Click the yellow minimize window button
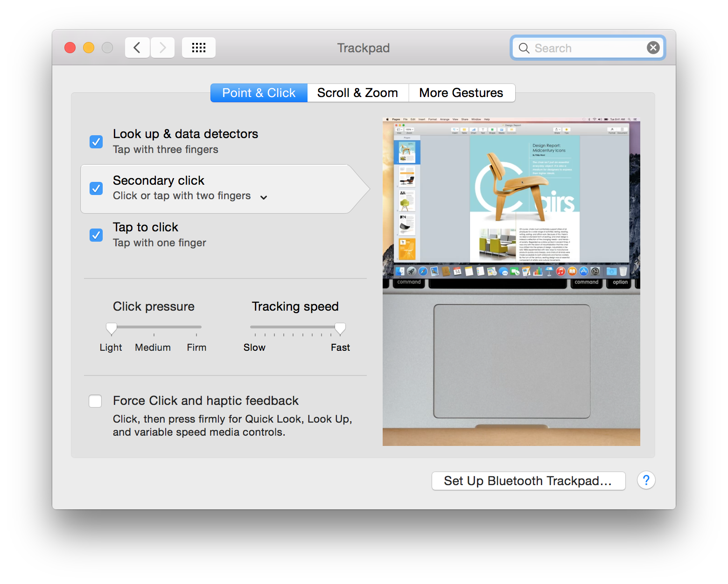 (89, 48)
